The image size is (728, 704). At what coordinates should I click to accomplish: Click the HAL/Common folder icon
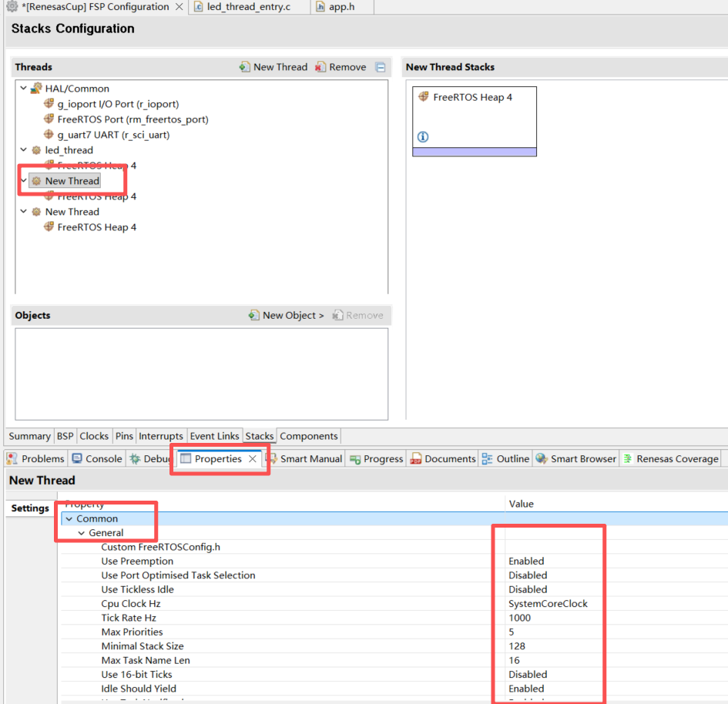pos(36,88)
